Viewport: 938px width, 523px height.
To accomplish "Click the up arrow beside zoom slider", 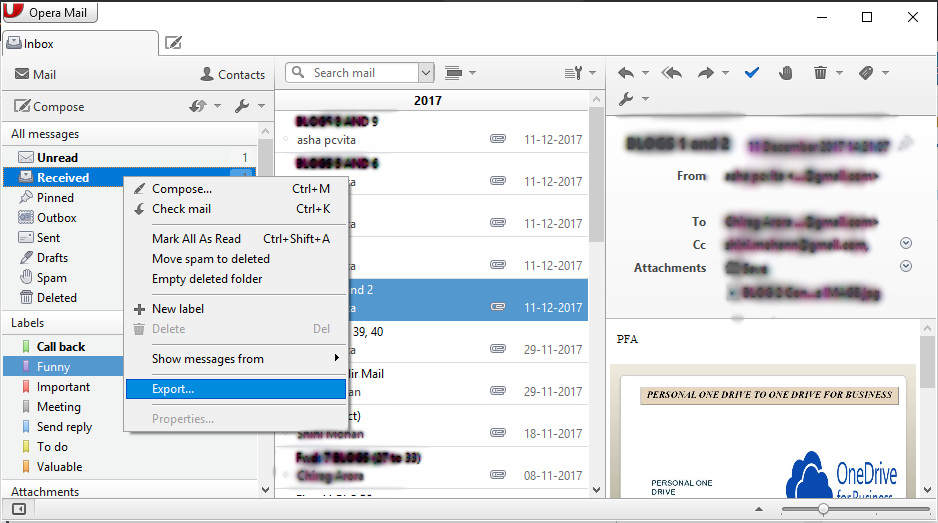I will 759,509.
